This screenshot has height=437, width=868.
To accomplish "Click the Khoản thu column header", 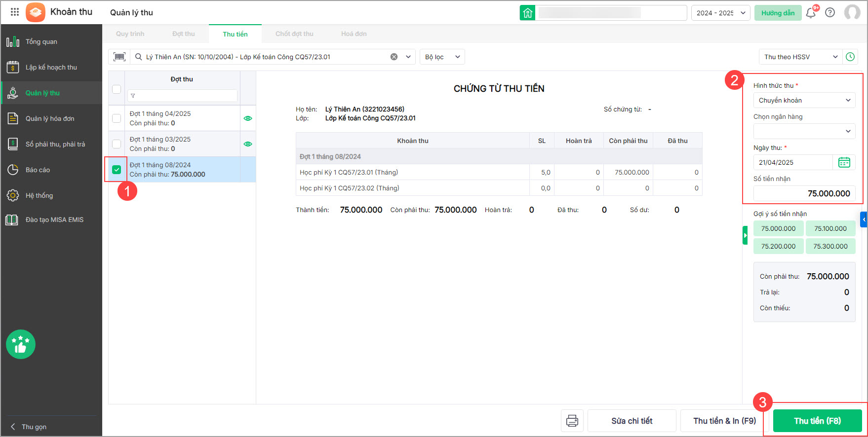I will point(413,141).
